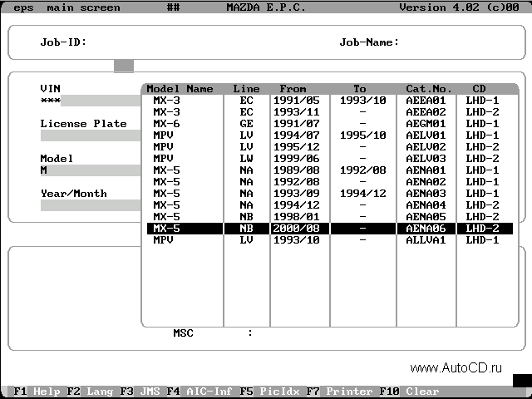Click the Model Name column header
The width and height of the screenshot is (532, 399).
[180, 89]
